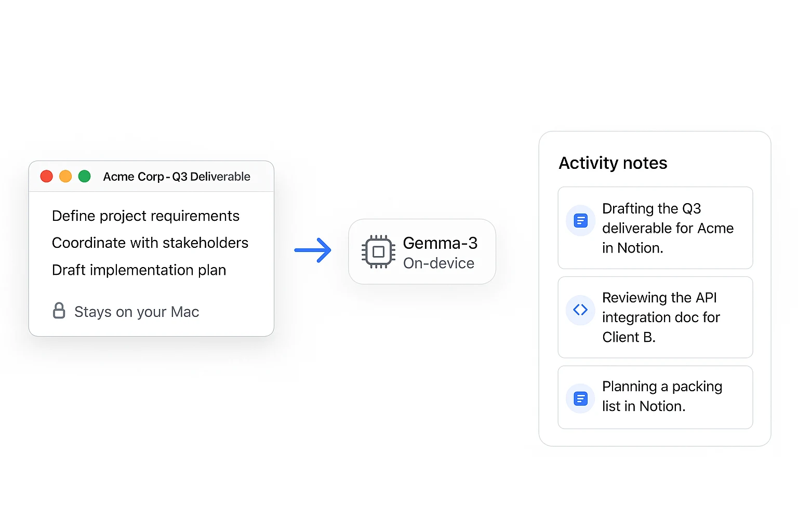The width and height of the screenshot is (798, 532).
Task: Click the red close window button
Action: pos(47,176)
